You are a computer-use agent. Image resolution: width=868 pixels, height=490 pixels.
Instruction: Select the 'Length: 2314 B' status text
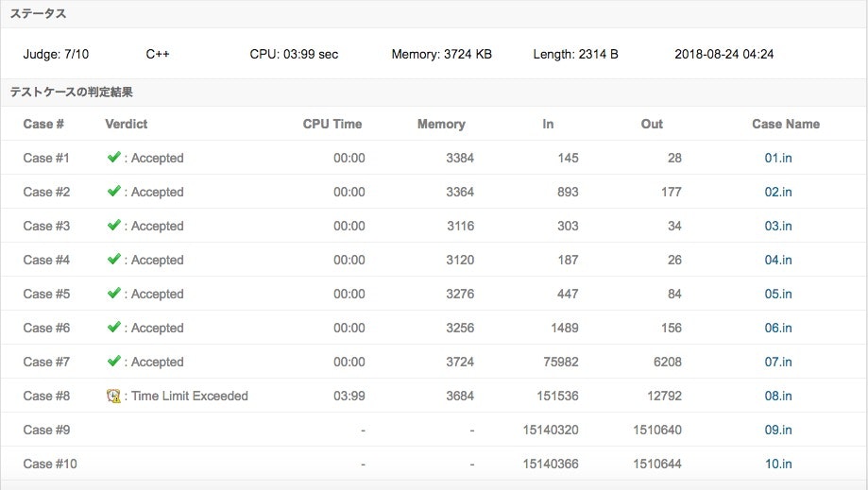tap(576, 54)
